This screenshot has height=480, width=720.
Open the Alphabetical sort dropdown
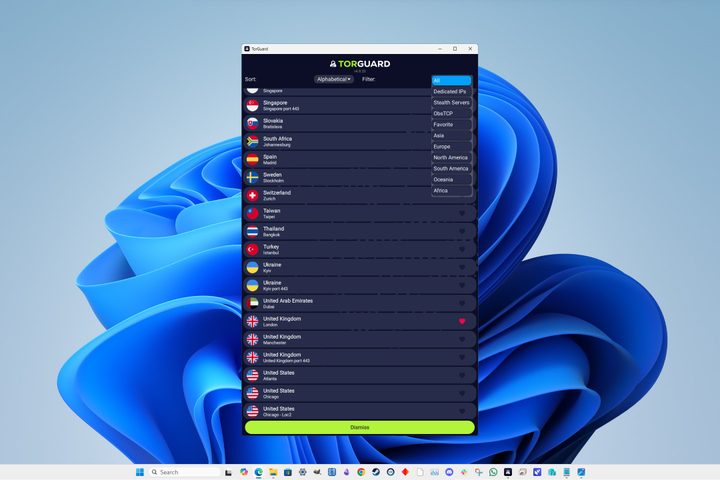coord(334,79)
